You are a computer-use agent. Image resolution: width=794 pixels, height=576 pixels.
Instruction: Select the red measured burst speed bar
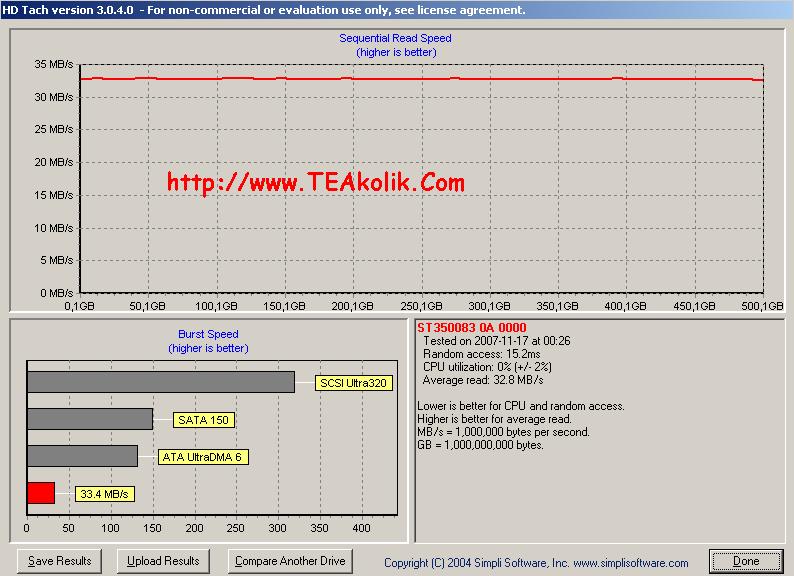tap(41, 493)
